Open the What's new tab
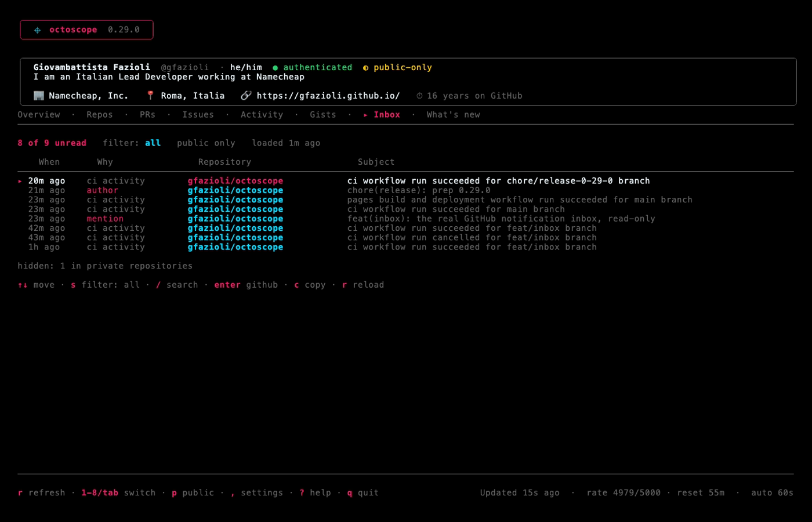 point(454,115)
